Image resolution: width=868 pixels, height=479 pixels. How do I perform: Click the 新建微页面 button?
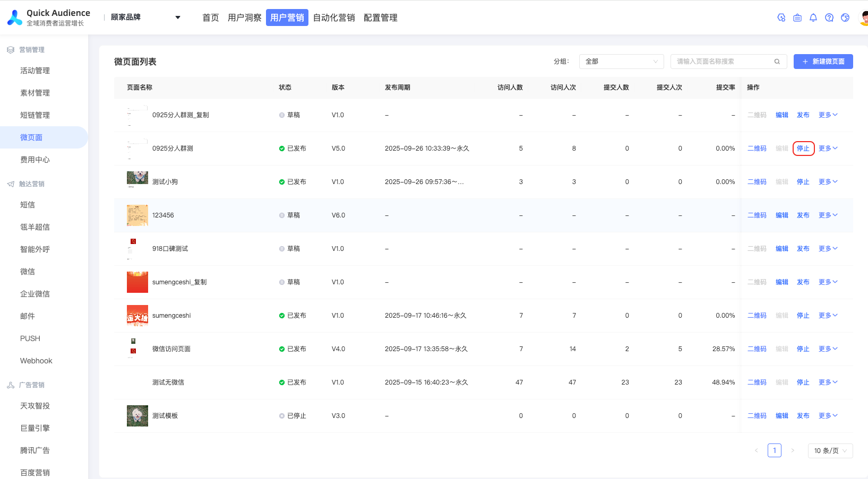point(823,62)
